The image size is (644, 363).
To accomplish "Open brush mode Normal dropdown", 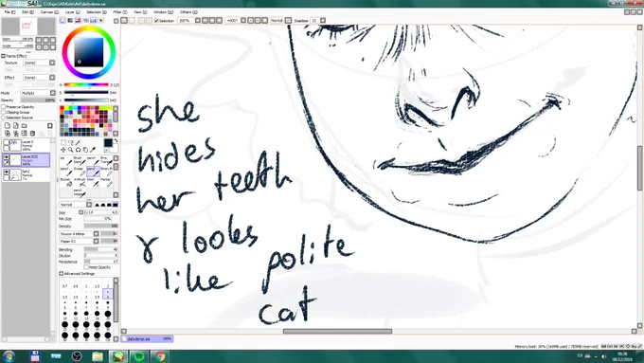I will tap(89, 205).
